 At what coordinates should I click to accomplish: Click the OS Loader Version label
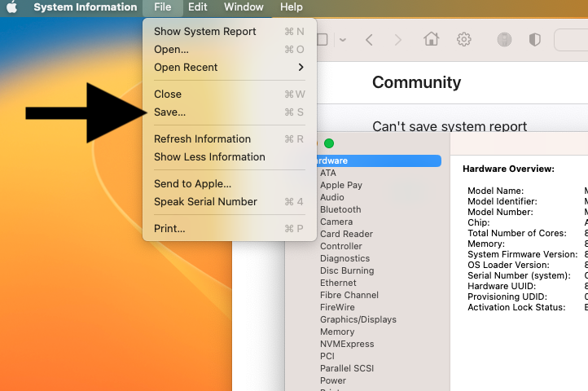coord(508,265)
